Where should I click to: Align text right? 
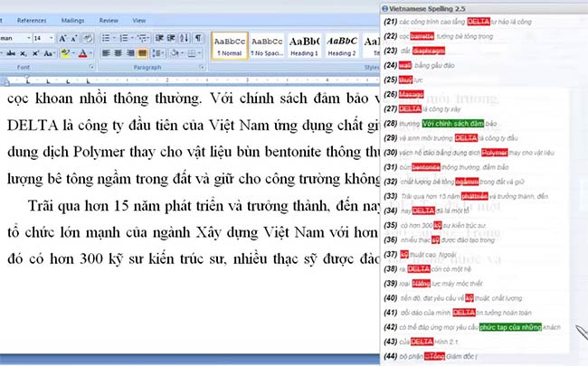(x=130, y=53)
